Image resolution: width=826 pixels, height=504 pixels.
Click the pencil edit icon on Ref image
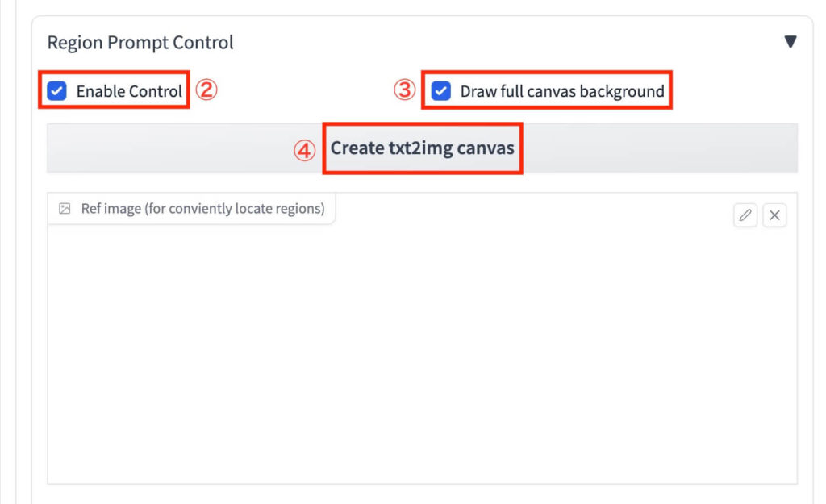(x=745, y=215)
